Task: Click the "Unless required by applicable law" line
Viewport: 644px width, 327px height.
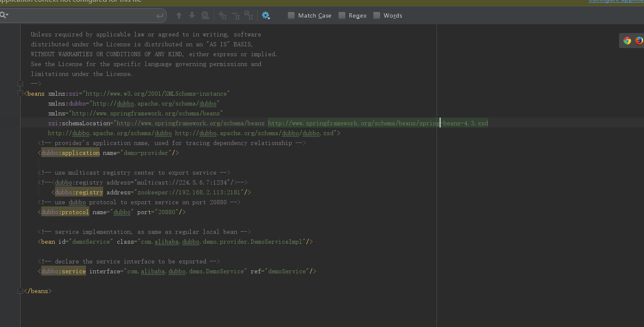Action: (146, 34)
